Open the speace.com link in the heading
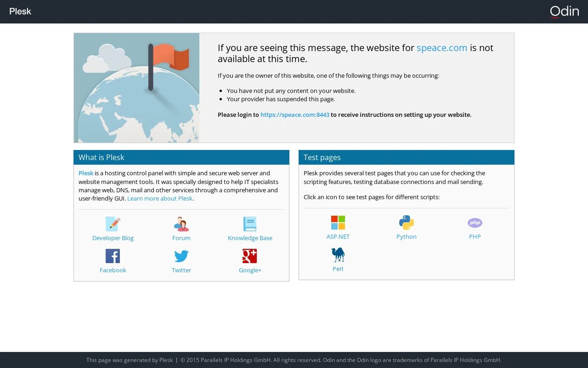Viewport: 588px width, 368px height. click(x=442, y=48)
